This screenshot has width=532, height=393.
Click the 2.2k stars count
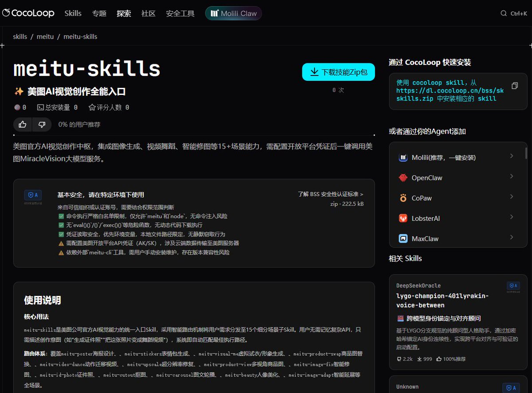(405, 359)
